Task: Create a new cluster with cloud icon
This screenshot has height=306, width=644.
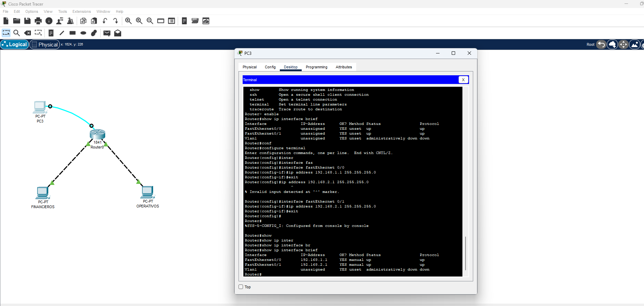Action: point(612,44)
